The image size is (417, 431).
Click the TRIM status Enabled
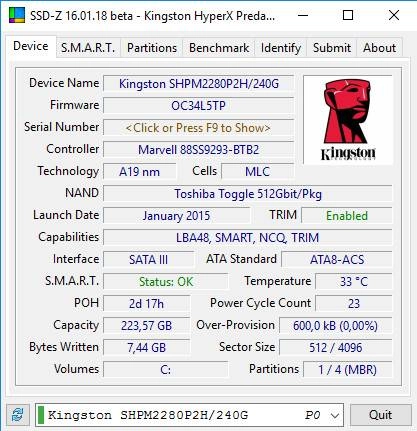point(347,216)
